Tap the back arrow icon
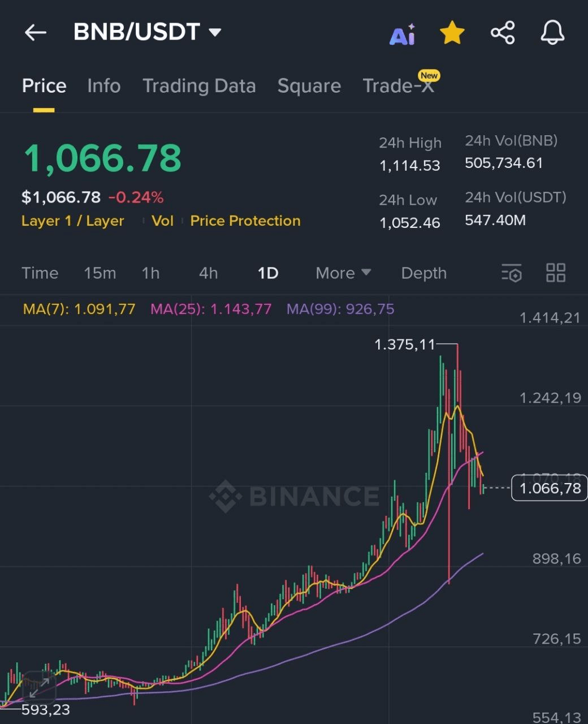This screenshot has width=588, height=724. pyautogui.click(x=35, y=33)
